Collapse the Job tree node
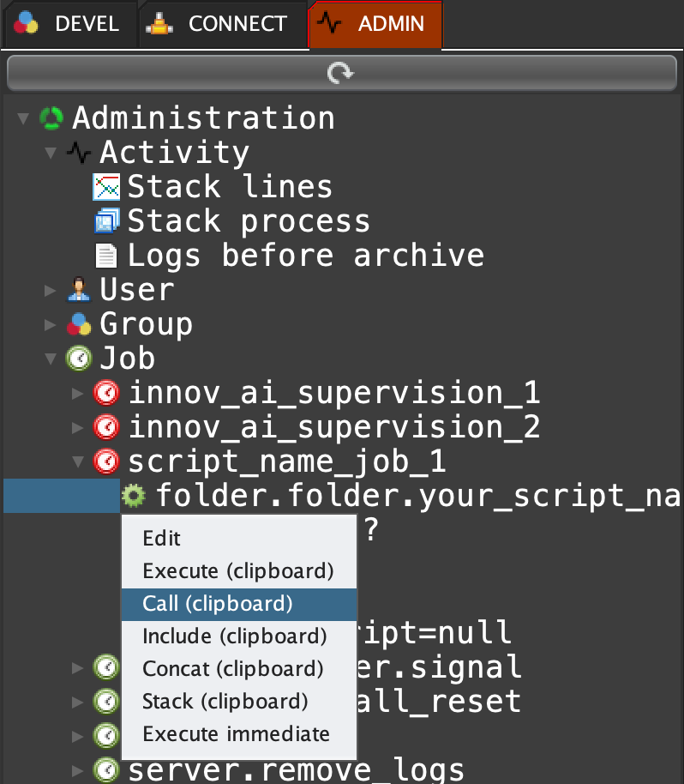Viewport: 684px width, 784px height. coord(51,359)
